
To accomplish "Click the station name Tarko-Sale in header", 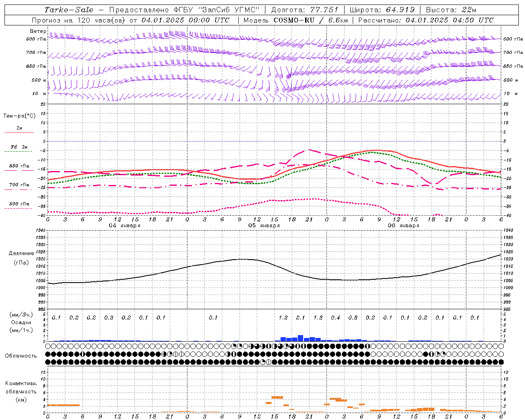I will coord(68,10).
